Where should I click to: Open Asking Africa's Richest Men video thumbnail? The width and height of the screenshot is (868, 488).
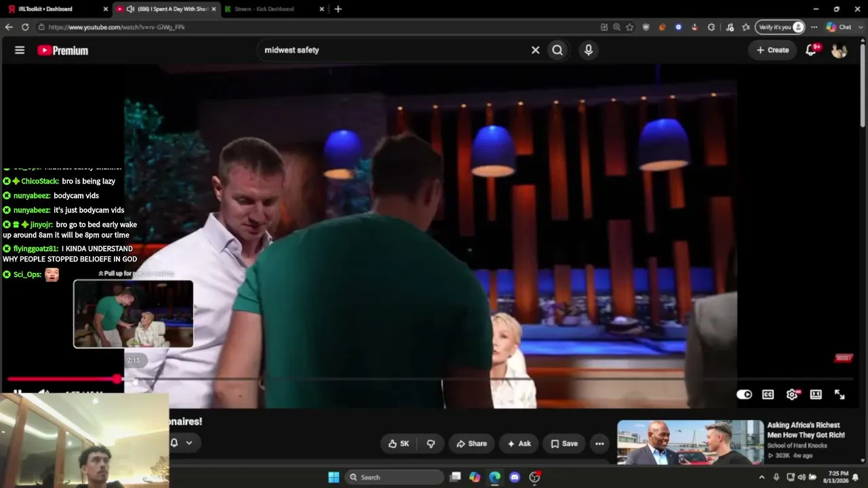coord(690,443)
